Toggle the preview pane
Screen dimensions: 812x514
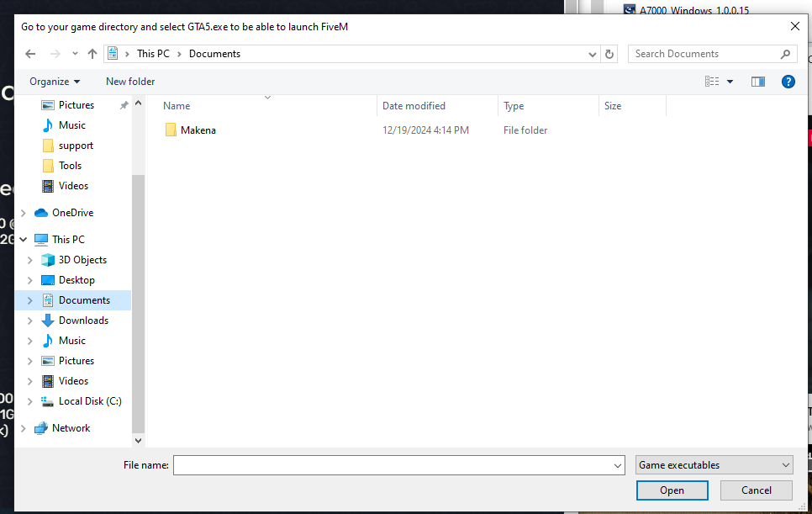(758, 82)
